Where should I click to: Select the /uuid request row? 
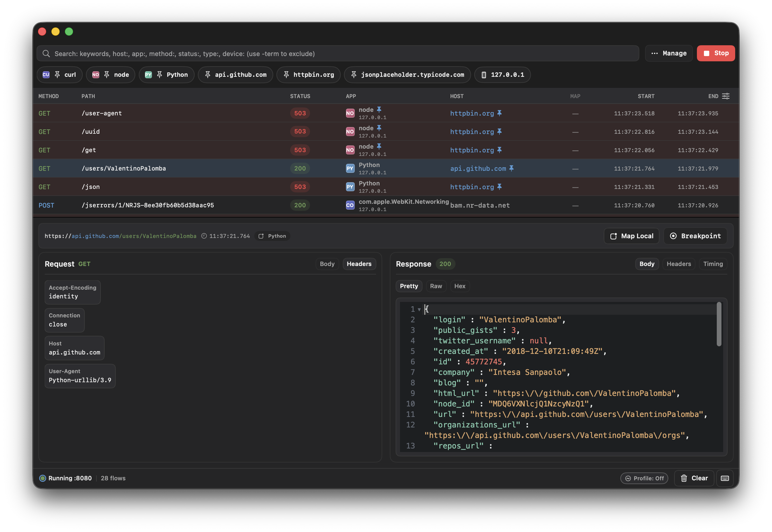tap(385, 132)
